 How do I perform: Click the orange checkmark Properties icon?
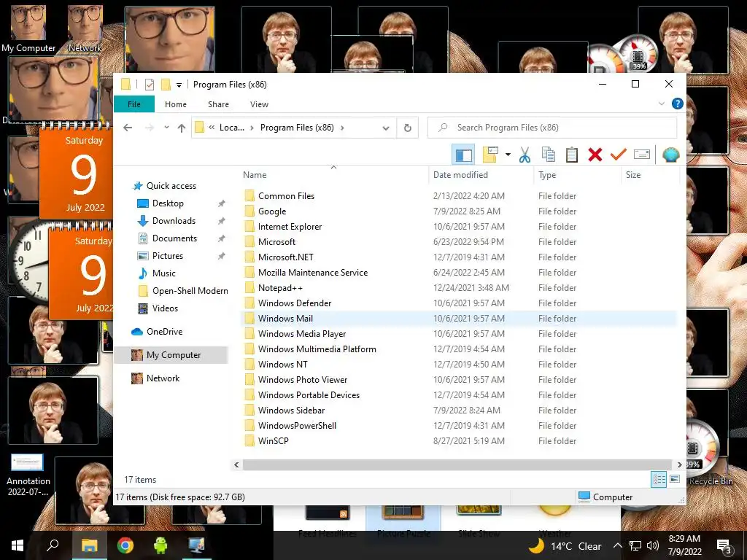tap(619, 155)
